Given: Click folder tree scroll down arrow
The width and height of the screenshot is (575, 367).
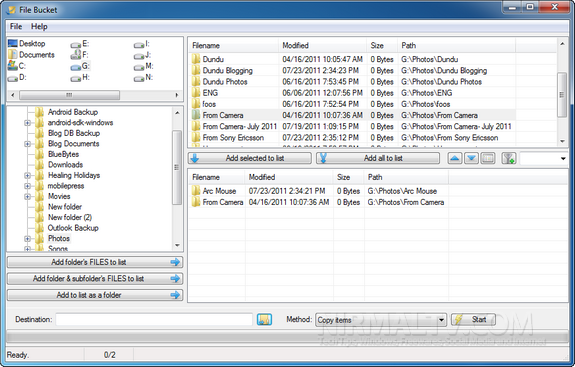Looking at the screenshot, I should coord(177,245).
